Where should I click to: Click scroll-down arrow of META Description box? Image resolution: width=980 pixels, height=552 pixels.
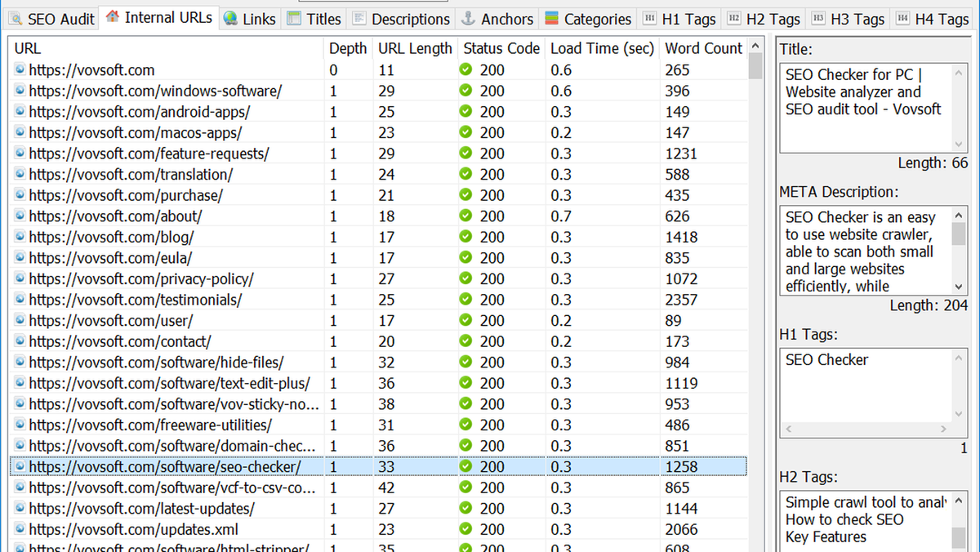pos(960,286)
